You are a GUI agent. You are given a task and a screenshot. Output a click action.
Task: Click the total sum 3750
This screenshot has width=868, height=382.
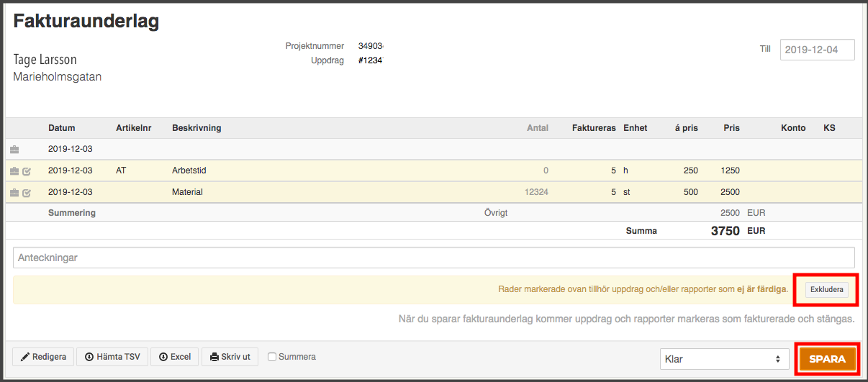(725, 231)
